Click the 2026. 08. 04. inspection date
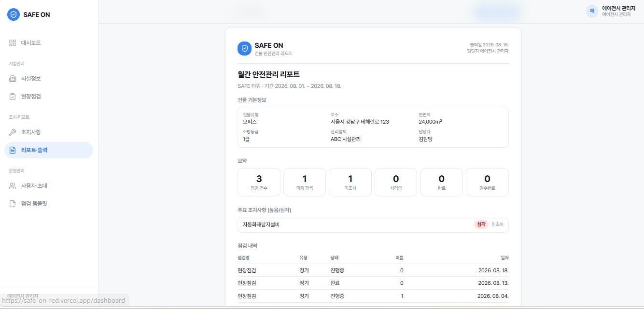The image size is (644, 309). 493,296
